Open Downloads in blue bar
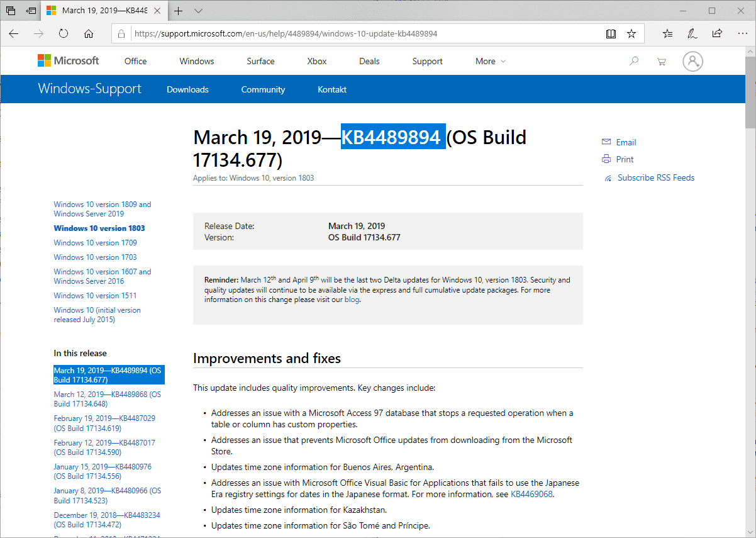The height and width of the screenshot is (538, 756). point(187,89)
